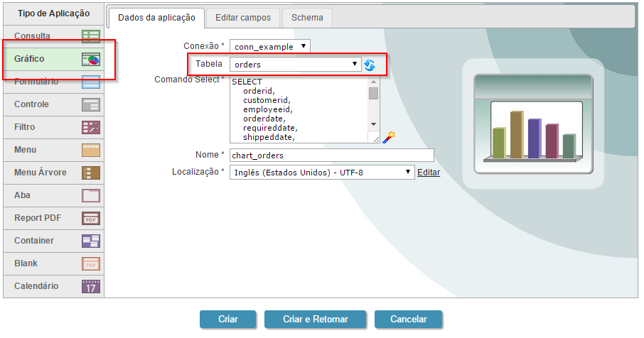Screen dimensions: 644x338
Task: Click the Editar link beside Localização
Action: 429,173
